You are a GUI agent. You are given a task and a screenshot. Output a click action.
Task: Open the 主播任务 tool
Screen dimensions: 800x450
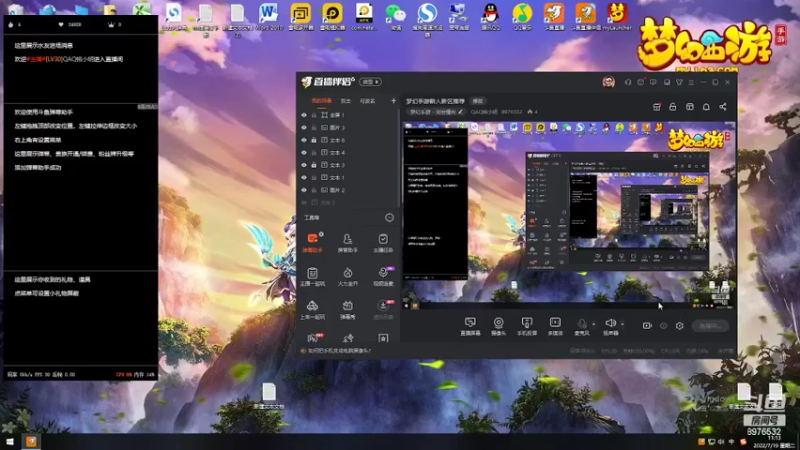tap(383, 242)
